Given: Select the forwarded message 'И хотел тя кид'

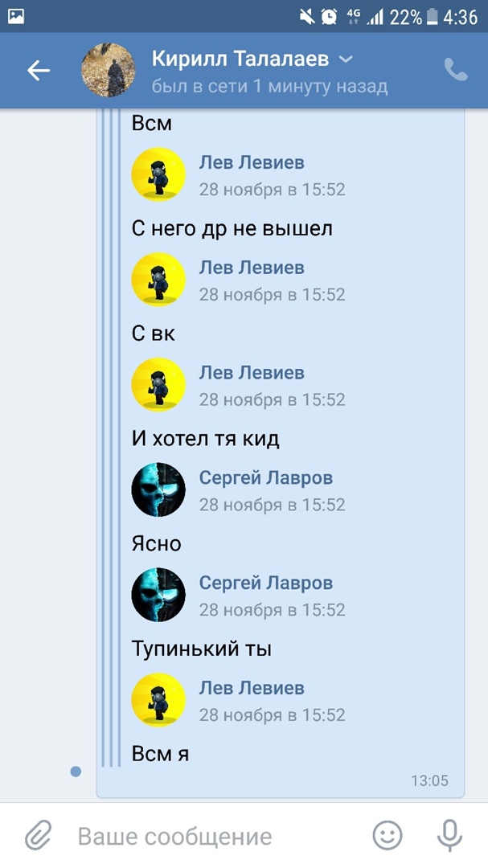Looking at the screenshot, I should 206,439.
